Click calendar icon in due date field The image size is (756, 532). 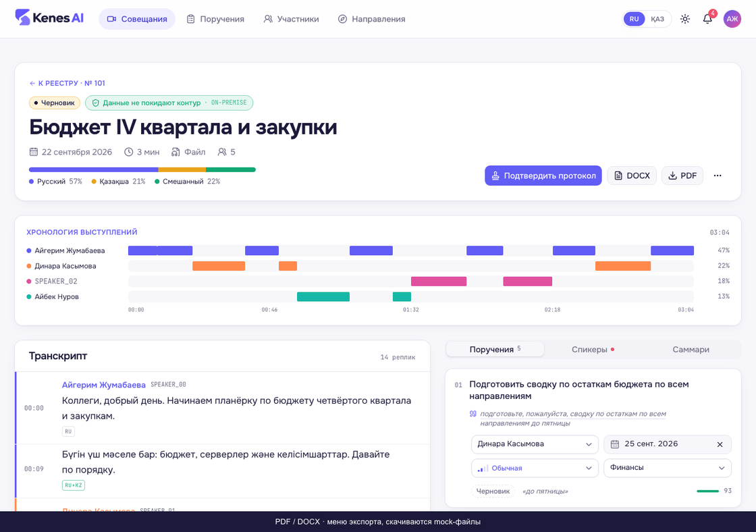point(615,444)
